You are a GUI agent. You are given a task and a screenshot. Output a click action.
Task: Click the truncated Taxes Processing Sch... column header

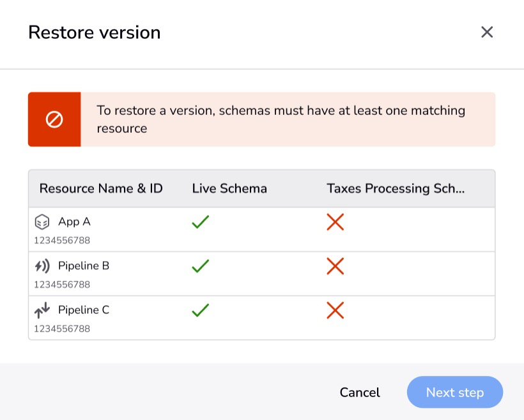[x=396, y=189]
